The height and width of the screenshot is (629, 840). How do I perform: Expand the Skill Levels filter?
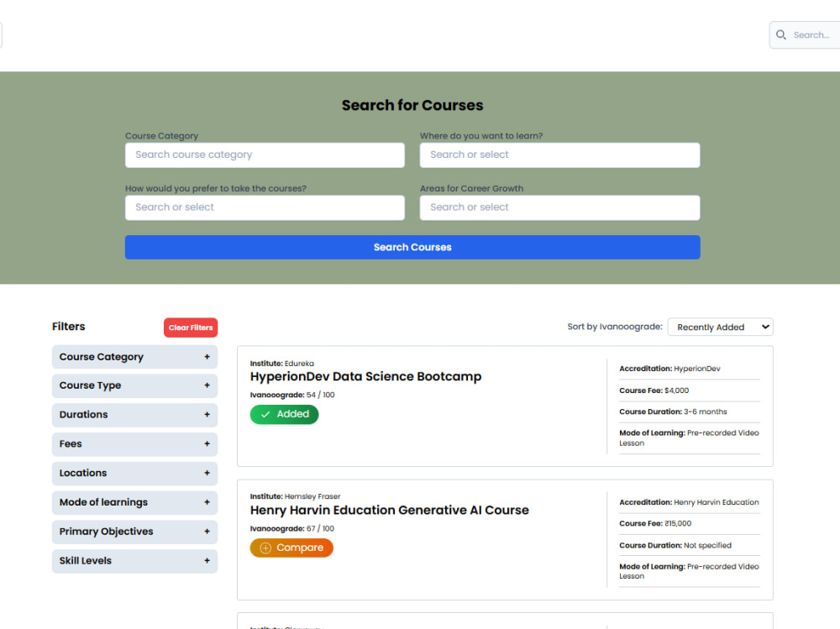click(134, 561)
